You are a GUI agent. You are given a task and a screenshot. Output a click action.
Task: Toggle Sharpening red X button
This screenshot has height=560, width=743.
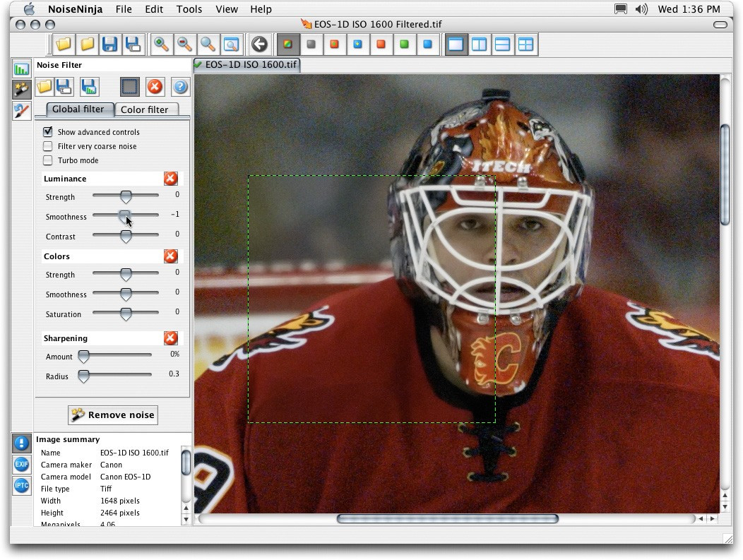pos(171,338)
